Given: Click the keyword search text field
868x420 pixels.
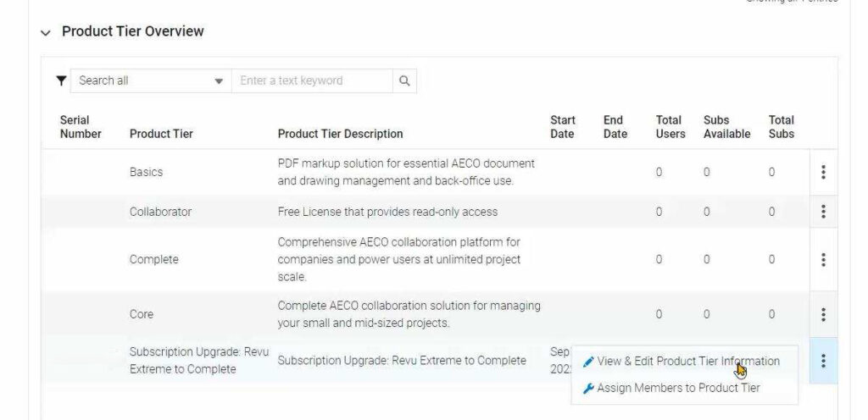Looking at the screenshot, I should click(311, 80).
